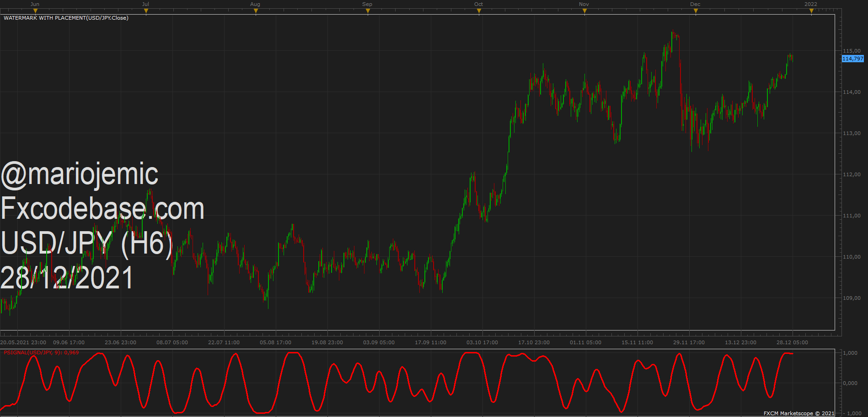Click the 115,00 price axis label
This screenshot has height=417, width=868.
(x=852, y=51)
